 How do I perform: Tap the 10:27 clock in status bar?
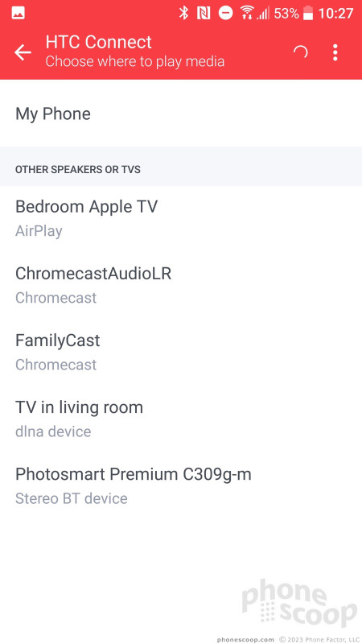(335, 14)
